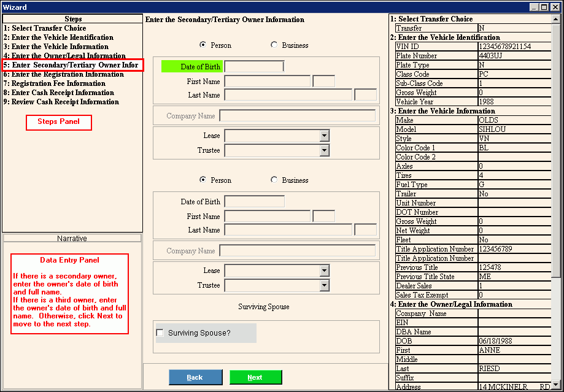
Task: Open step 7: Registration Fee Information
Action: click(x=54, y=83)
